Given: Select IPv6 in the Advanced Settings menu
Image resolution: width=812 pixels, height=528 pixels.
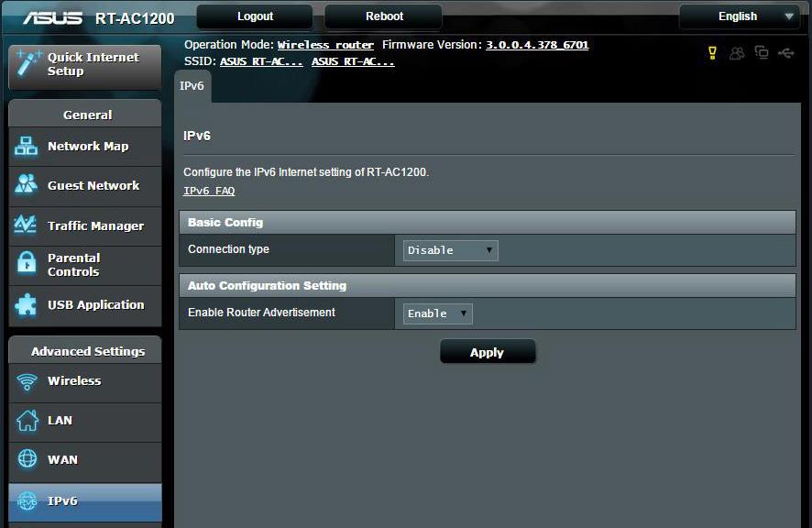Looking at the screenshot, I should pyautogui.click(x=85, y=502).
